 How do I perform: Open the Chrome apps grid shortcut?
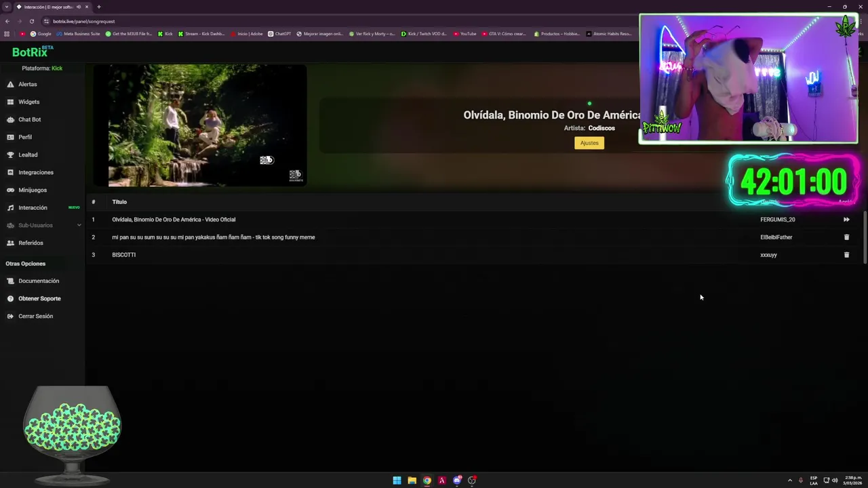pos(7,34)
